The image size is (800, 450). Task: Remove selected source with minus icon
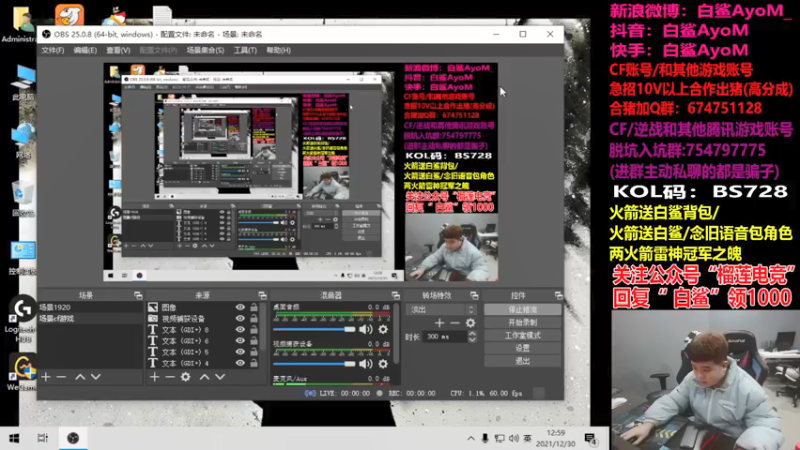point(170,377)
